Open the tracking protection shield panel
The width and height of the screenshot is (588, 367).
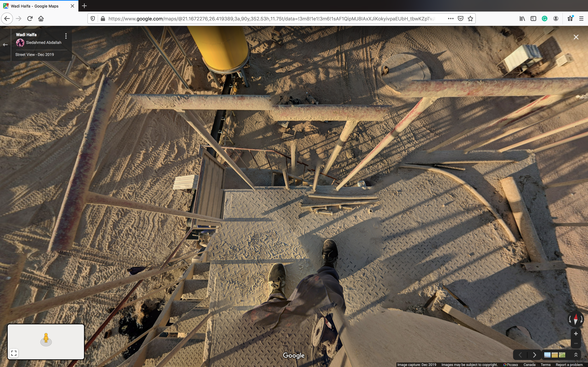[93, 19]
